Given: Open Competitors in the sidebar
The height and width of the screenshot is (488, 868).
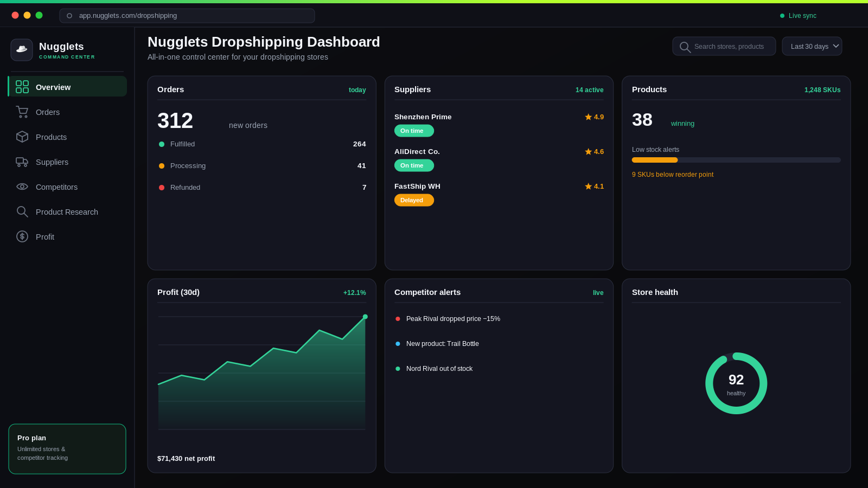Looking at the screenshot, I should [67, 186].
